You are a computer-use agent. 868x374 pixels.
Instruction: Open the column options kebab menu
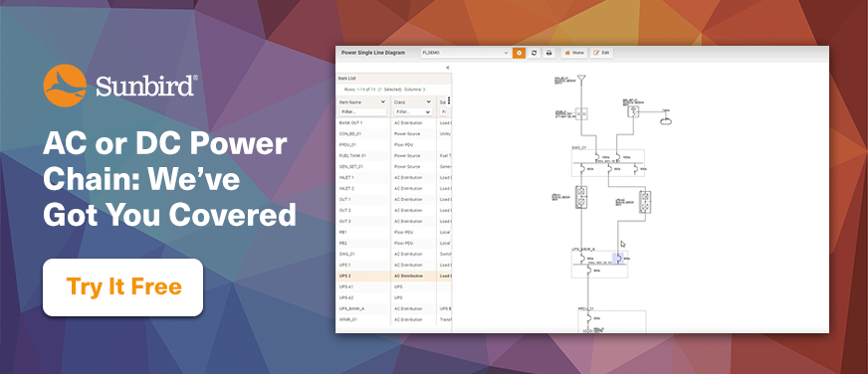pyautogui.click(x=449, y=101)
